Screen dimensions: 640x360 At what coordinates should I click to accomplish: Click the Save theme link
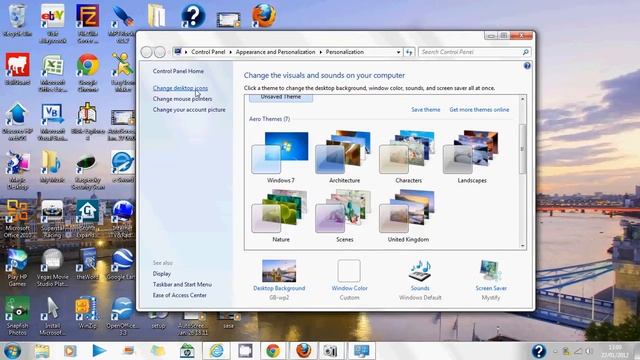[425, 109]
